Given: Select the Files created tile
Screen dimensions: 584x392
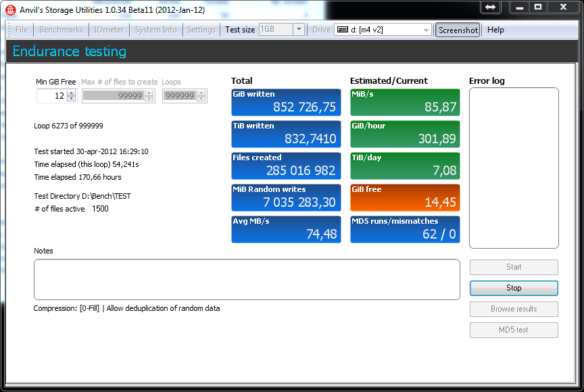Looking at the screenshot, I should (x=286, y=166).
